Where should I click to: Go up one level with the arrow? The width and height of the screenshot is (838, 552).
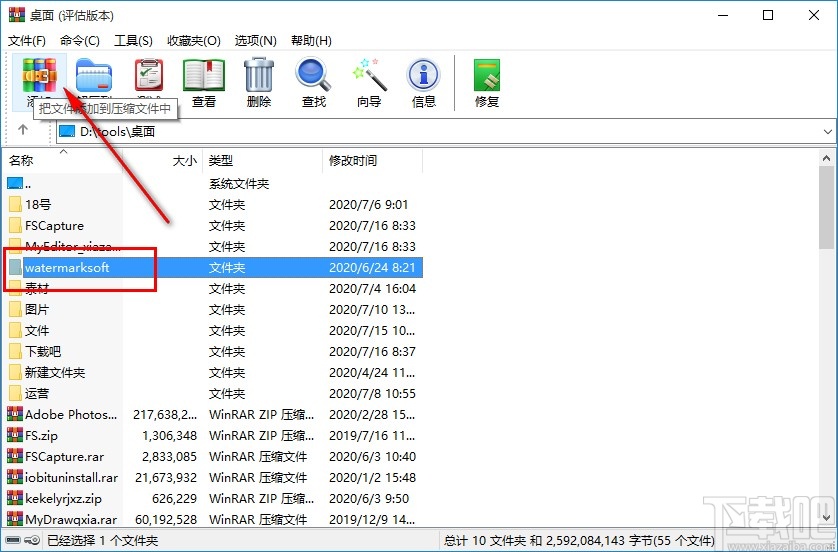click(22, 130)
